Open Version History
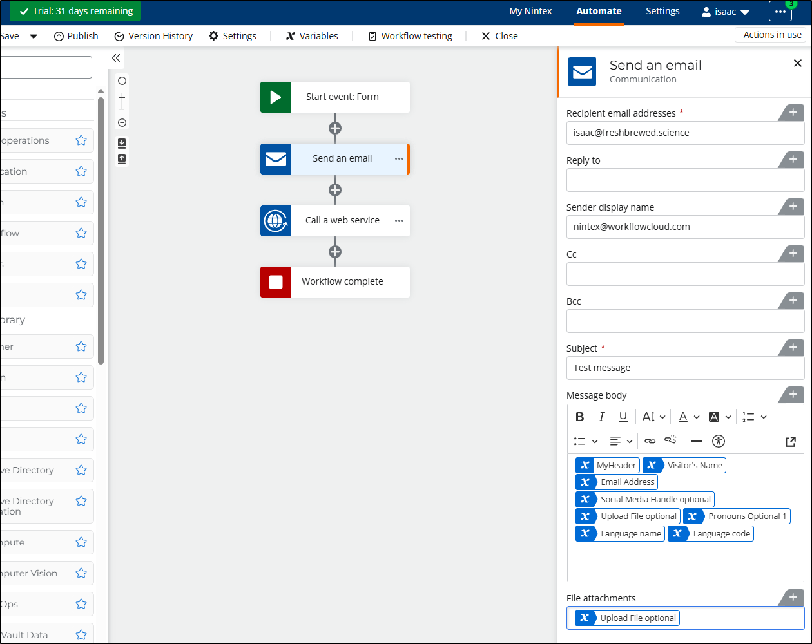The height and width of the screenshot is (644, 812). [153, 36]
